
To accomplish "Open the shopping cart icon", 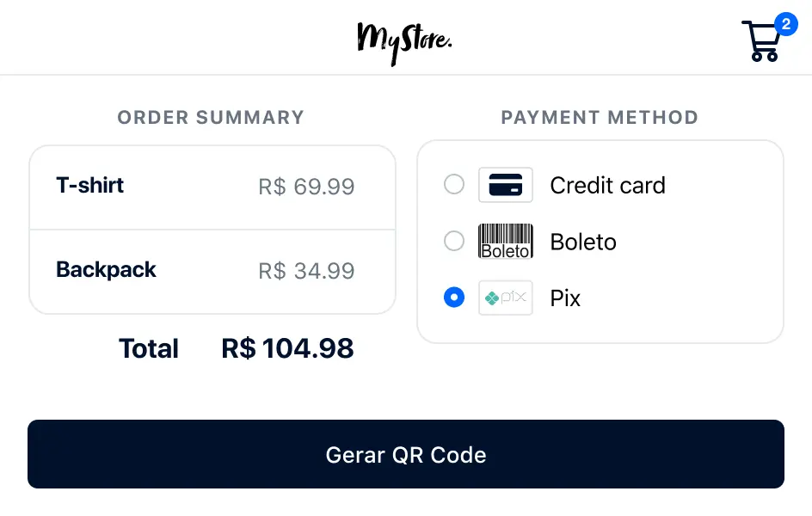I will [760, 42].
